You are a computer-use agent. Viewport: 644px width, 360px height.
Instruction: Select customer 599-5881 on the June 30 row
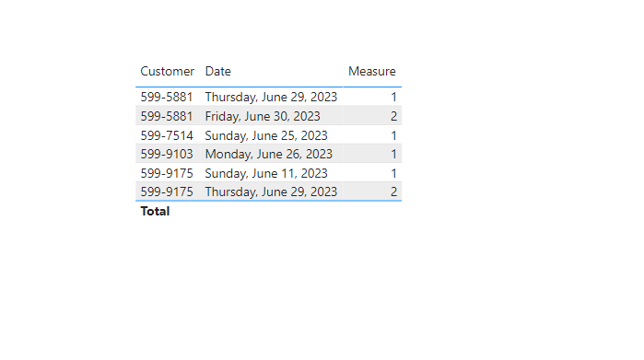coord(167,116)
